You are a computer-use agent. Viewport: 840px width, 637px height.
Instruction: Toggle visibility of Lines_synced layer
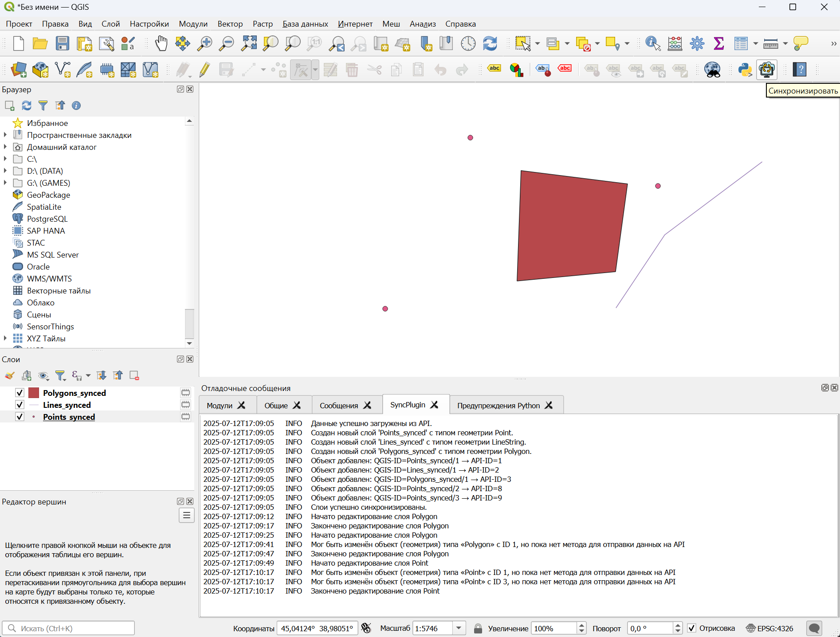coord(20,405)
